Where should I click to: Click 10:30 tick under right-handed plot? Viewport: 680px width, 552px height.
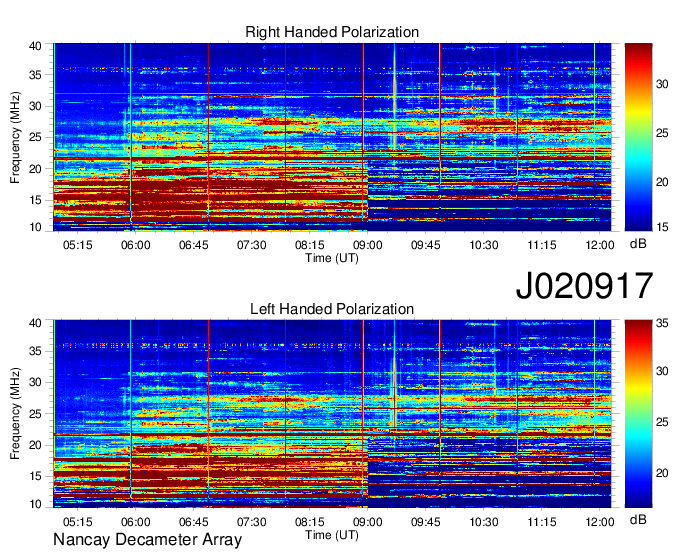(x=484, y=245)
